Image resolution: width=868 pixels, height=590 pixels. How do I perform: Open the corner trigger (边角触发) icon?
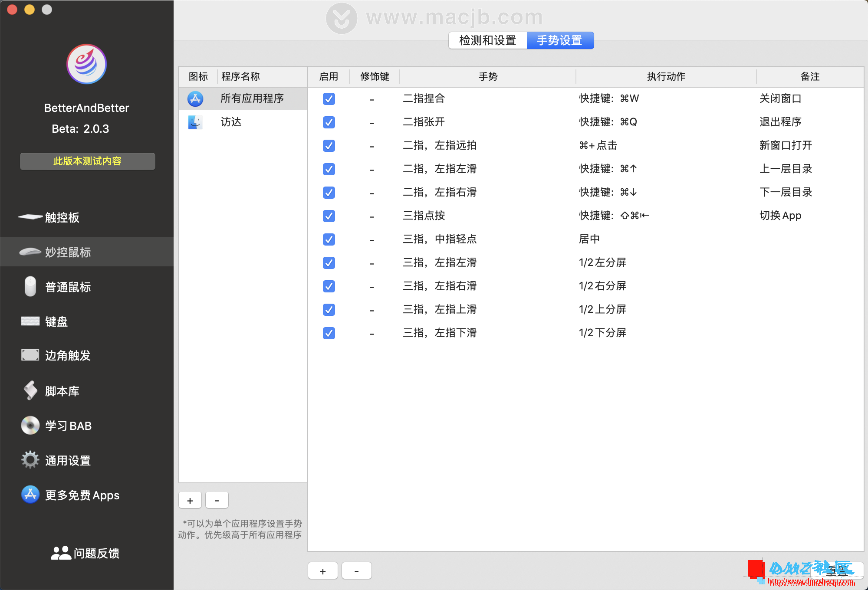pos(30,355)
